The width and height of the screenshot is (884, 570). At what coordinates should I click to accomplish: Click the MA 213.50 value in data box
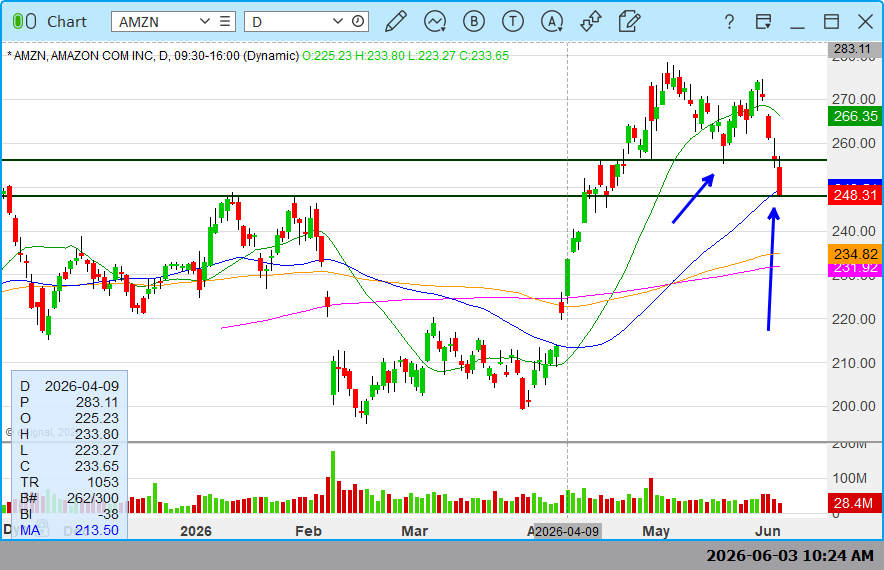97,530
